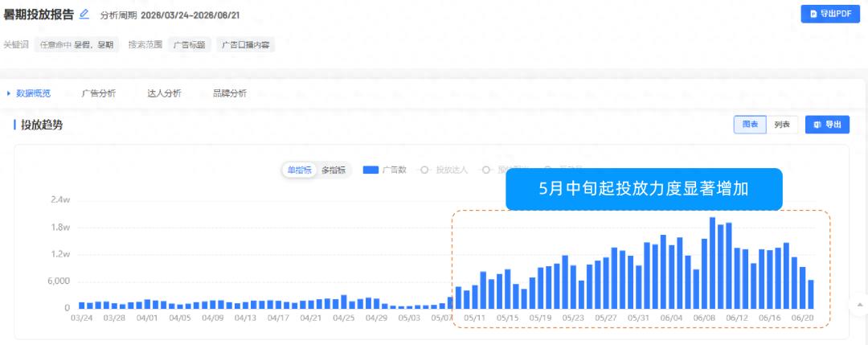Open the 广告分析 tab
This screenshot has height=345, width=868.
pos(99,93)
